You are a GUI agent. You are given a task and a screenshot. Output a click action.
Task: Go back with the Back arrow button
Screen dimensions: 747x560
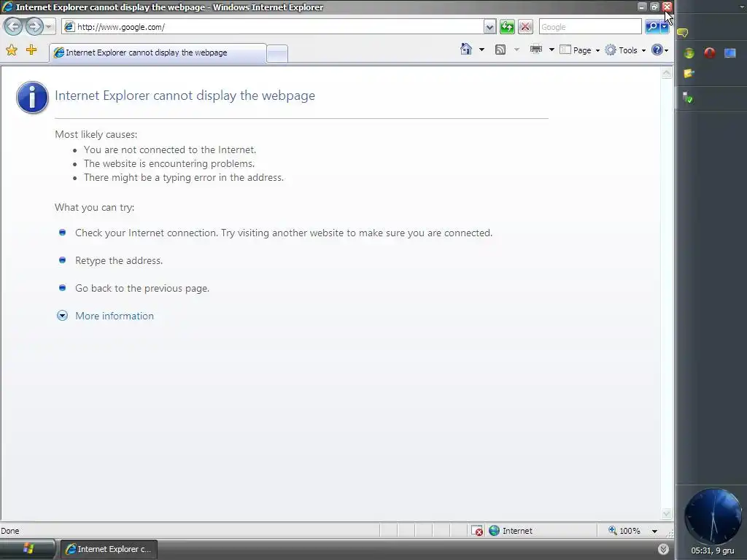click(x=14, y=27)
